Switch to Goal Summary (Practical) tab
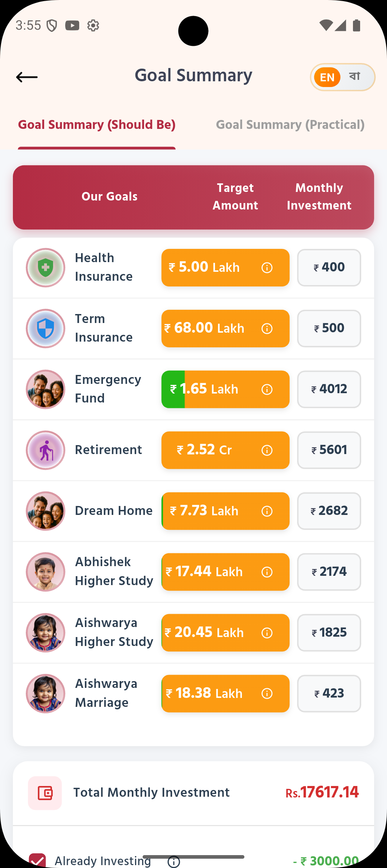Image resolution: width=387 pixels, height=868 pixels. tap(290, 125)
